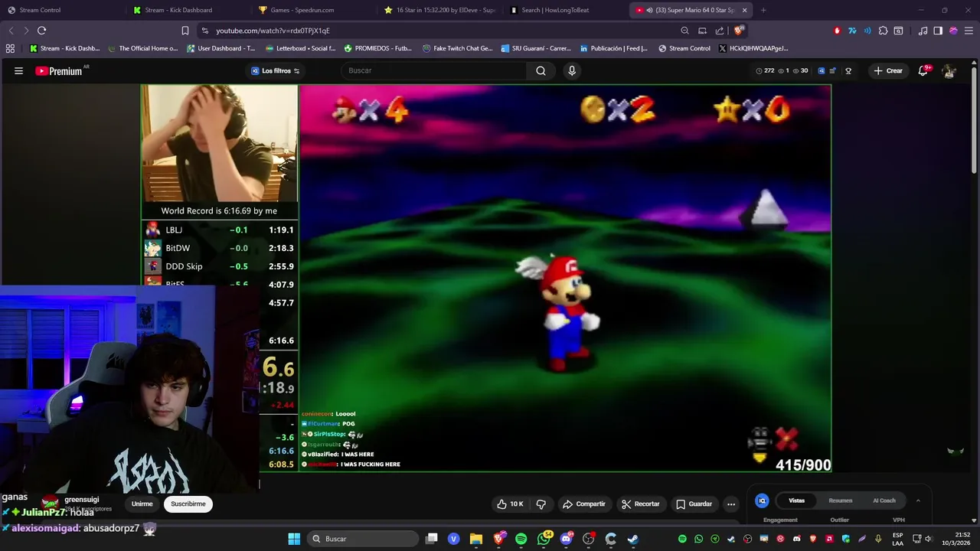Open the 7TV extension icon
980x551 pixels.
click(x=852, y=31)
